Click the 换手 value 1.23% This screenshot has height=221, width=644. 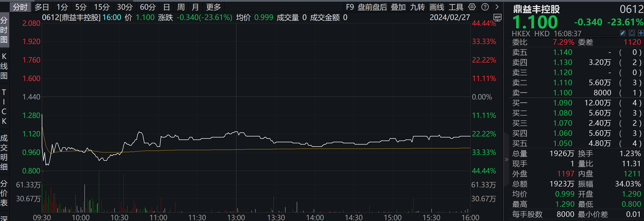[x=630, y=153]
